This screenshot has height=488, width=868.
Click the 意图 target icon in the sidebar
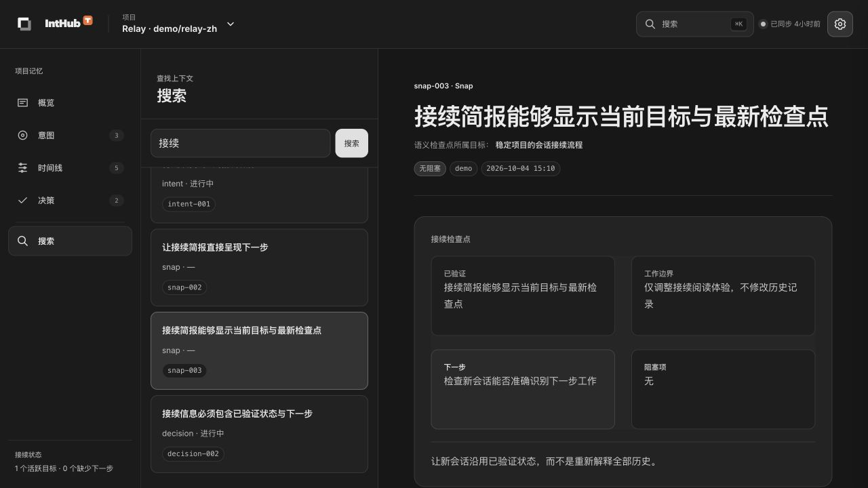[x=22, y=136]
